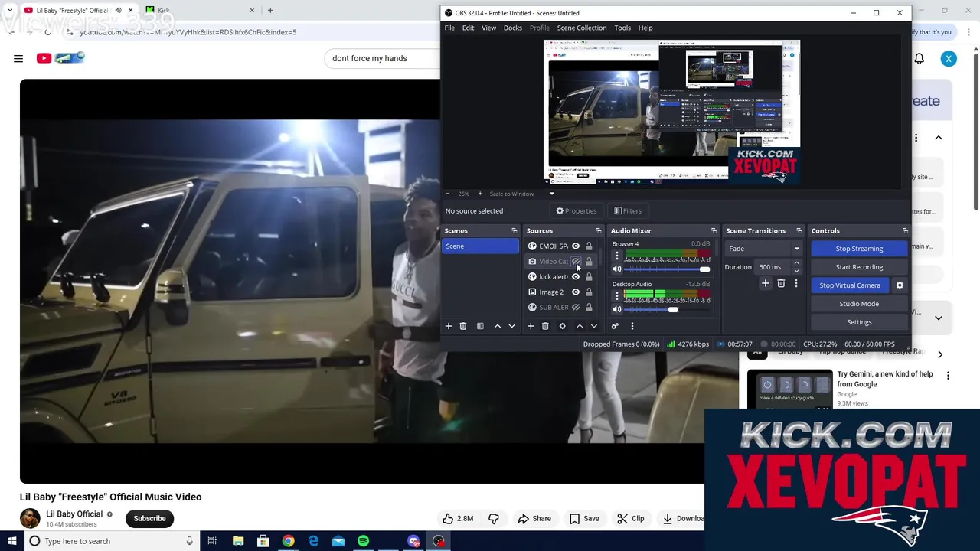Screen dimensions: 980x551
Task: Show next YouTube filter chips arrow
Action: coord(940,354)
